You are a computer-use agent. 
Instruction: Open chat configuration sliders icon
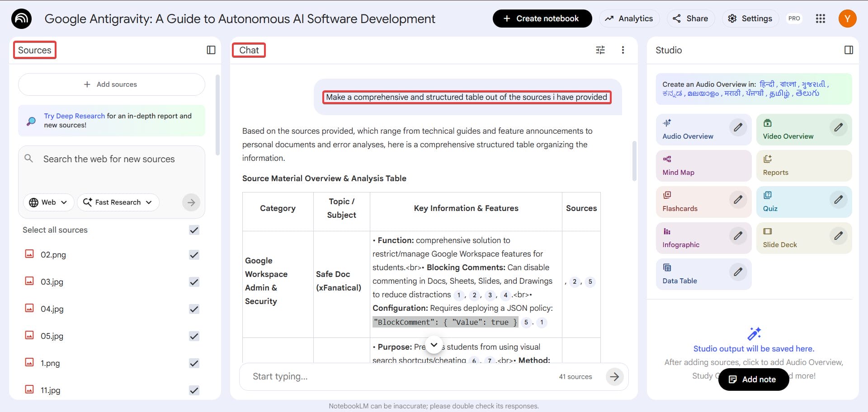click(x=600, y=50)
